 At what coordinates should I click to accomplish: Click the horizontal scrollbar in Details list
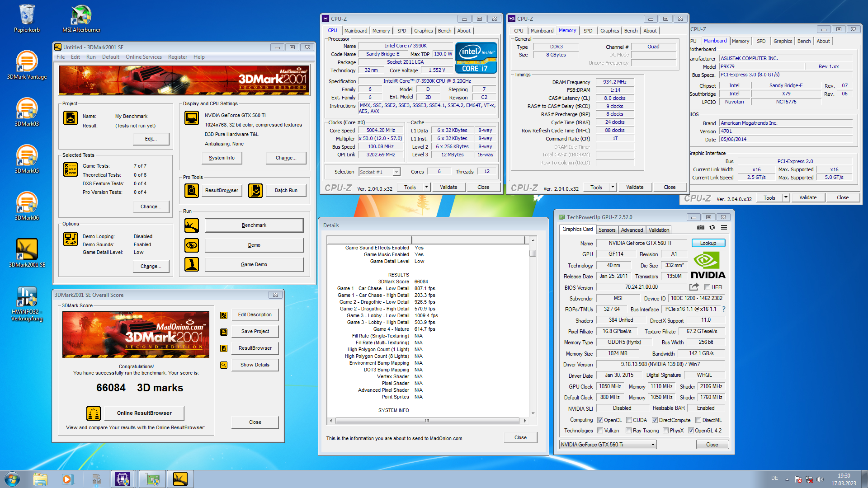(427, 421)
